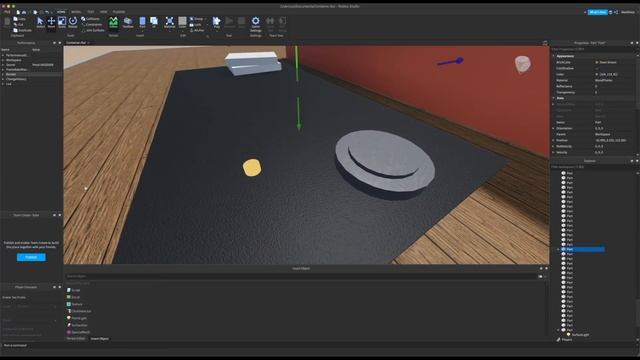This screenshot has width=640, height=360.
Task: Click the Color swatch button in ribbon
Action: tap(182, 21)
